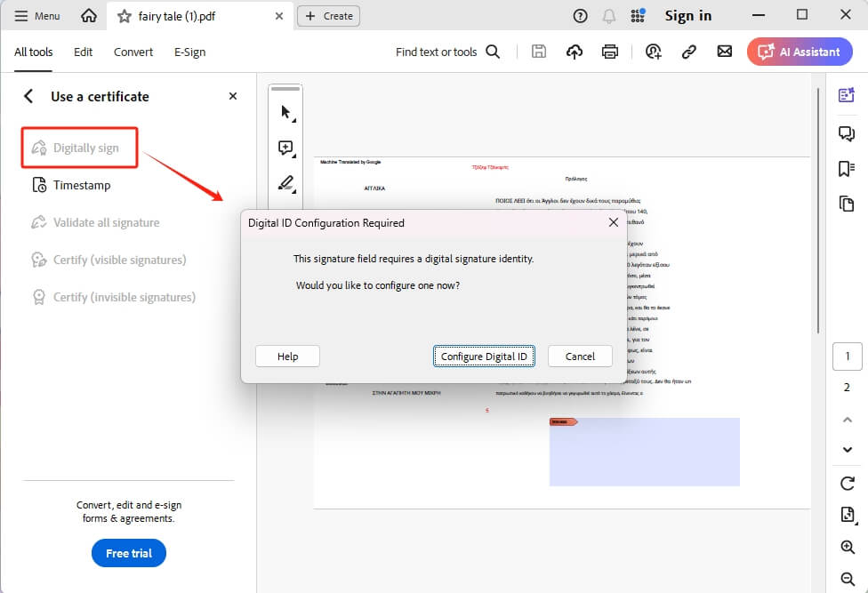
Task: Click the total pages number 2
Action: (x=847, y=388)
